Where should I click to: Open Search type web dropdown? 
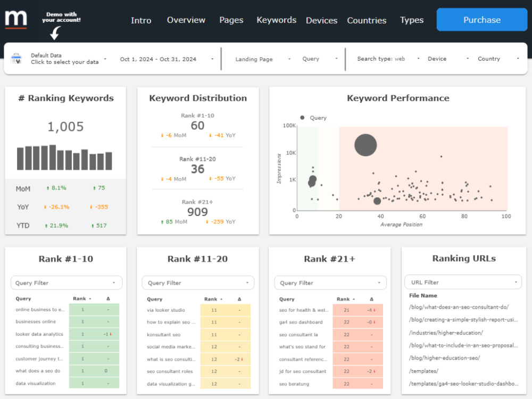point(388,59)
